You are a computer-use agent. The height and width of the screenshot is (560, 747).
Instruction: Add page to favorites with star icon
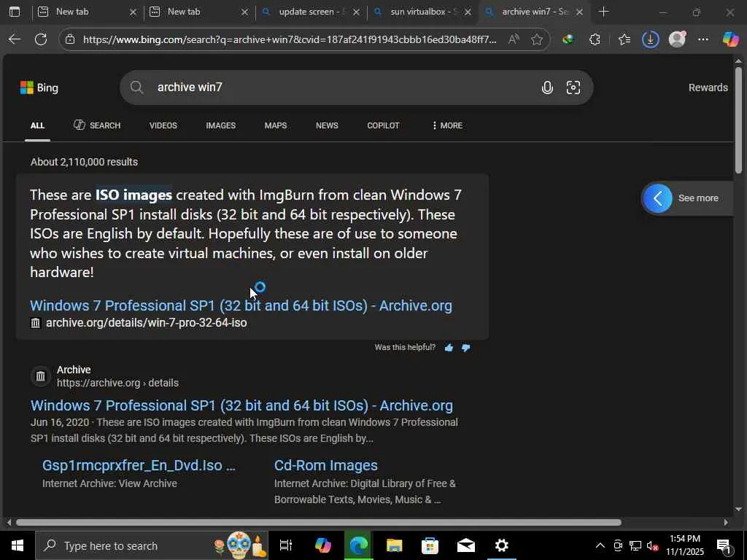point(537,39)
